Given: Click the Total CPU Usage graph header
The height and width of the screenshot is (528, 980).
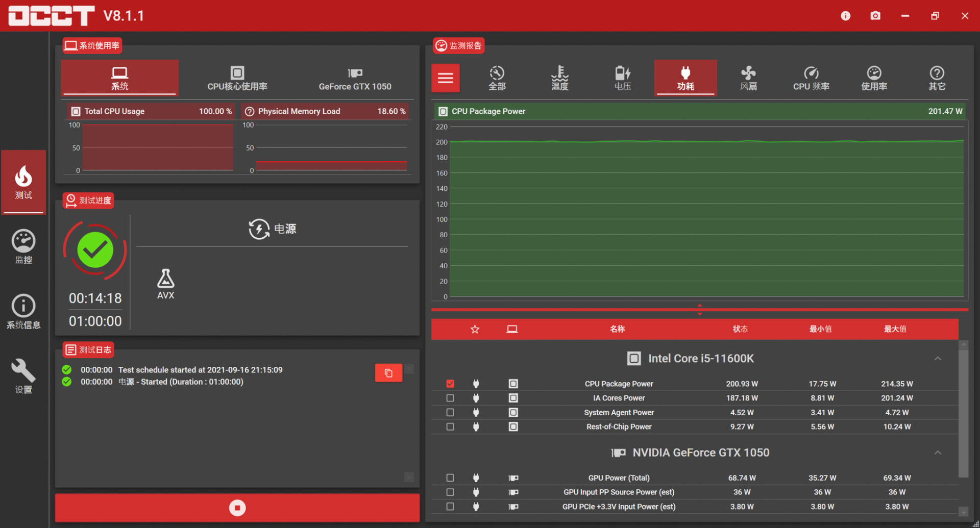Looking at the screenshot, I should point(150,111).
